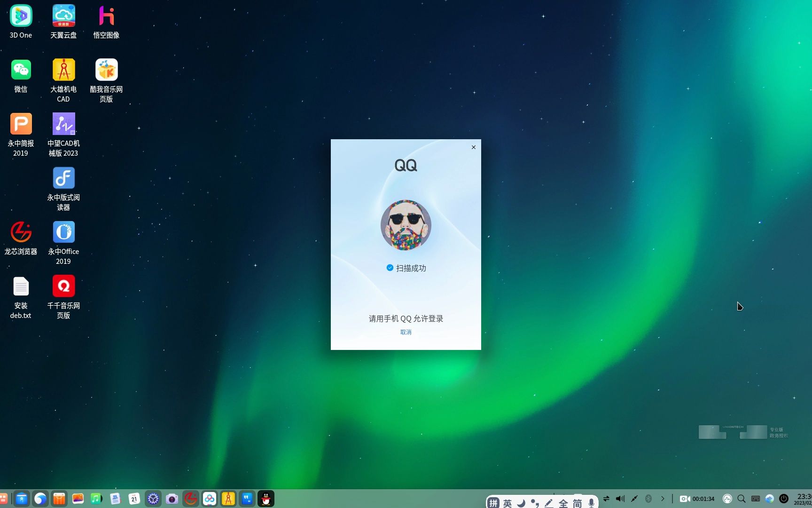This screenshot has height=508, width=812.
Task: Click the plug connection tray icon
Action: [x=634, y=499]
